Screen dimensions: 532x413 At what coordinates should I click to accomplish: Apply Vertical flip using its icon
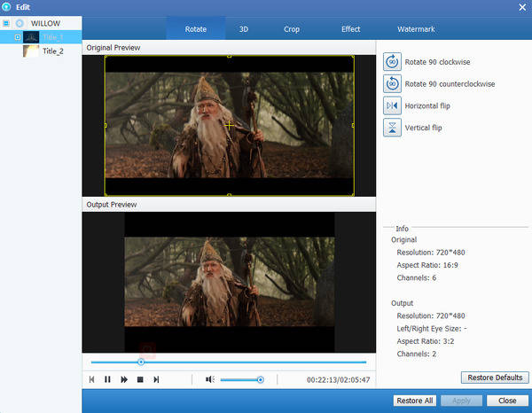392,128
